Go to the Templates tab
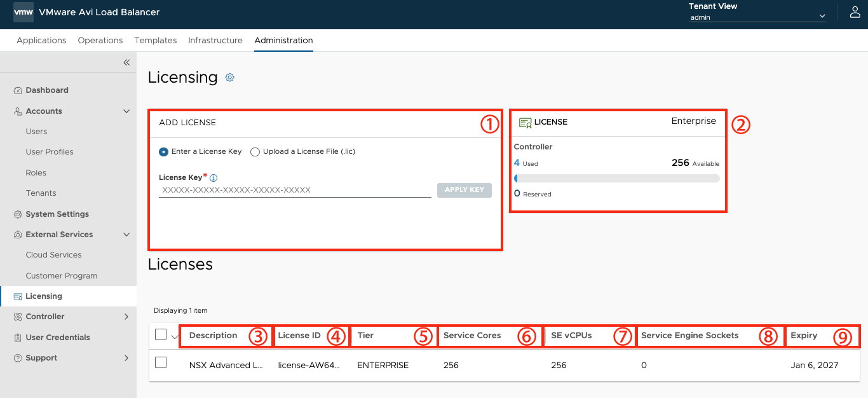868x398 pixels. [156, 40]
